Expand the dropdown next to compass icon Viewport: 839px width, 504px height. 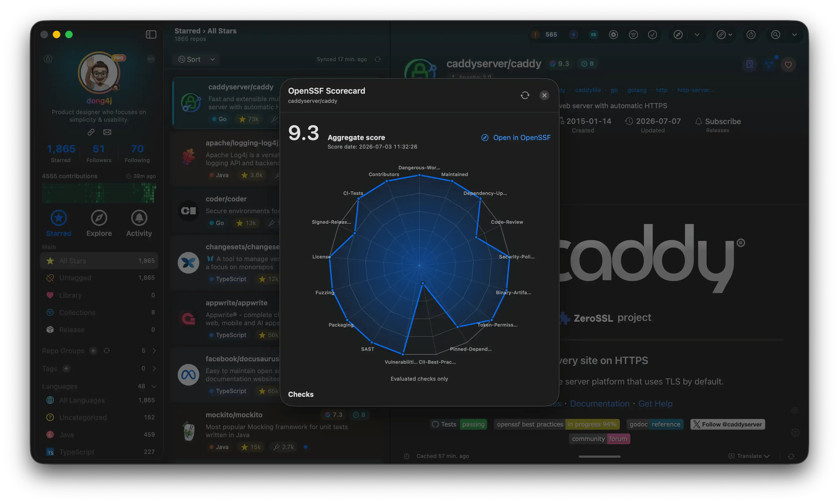pyautogui.click(x=697, y=35)
